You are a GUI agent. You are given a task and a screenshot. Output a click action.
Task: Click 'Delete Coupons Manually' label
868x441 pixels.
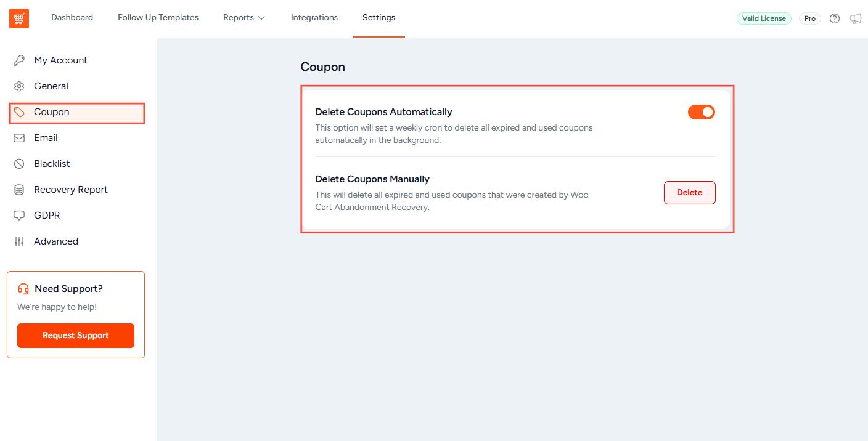[x=372, y=179]
